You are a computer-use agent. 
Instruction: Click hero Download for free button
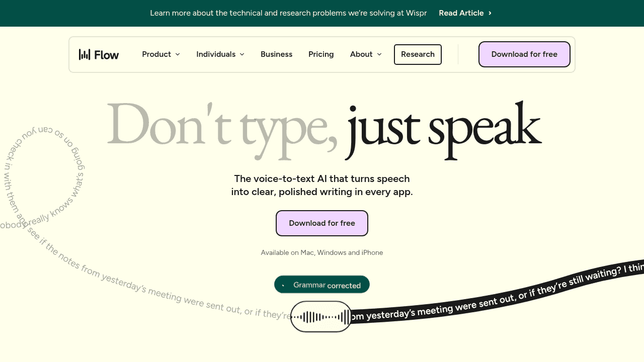pyautogui.click(x=322, y=223)
